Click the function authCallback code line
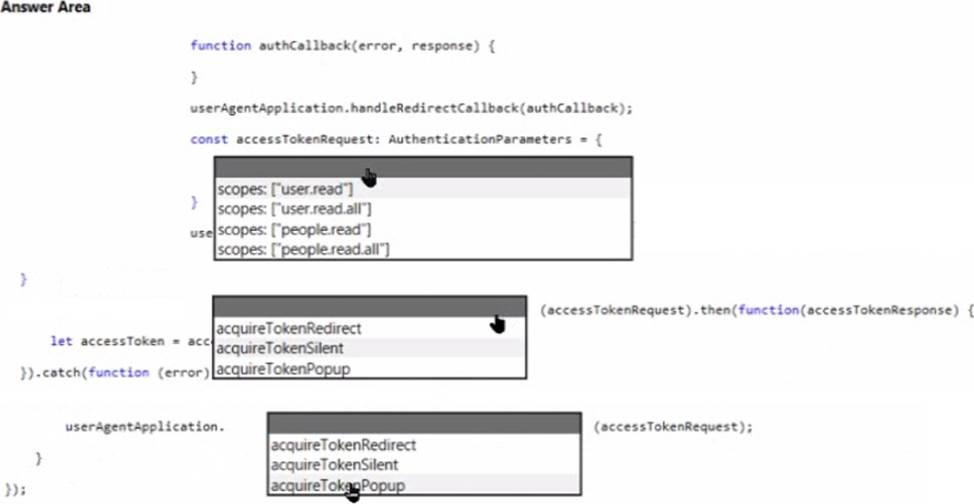This screenshot has height=504, width=974. click(x=342, y=46)
